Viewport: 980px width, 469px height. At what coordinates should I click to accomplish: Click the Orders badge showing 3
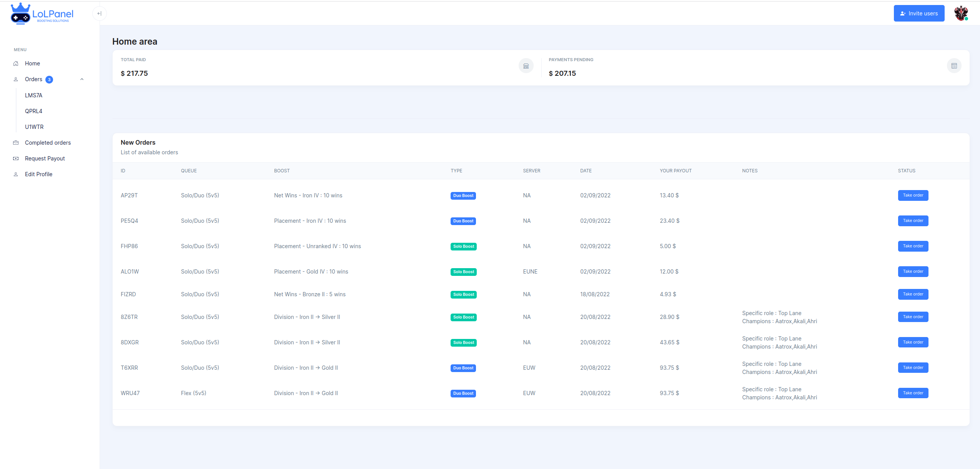pos(49,80)
